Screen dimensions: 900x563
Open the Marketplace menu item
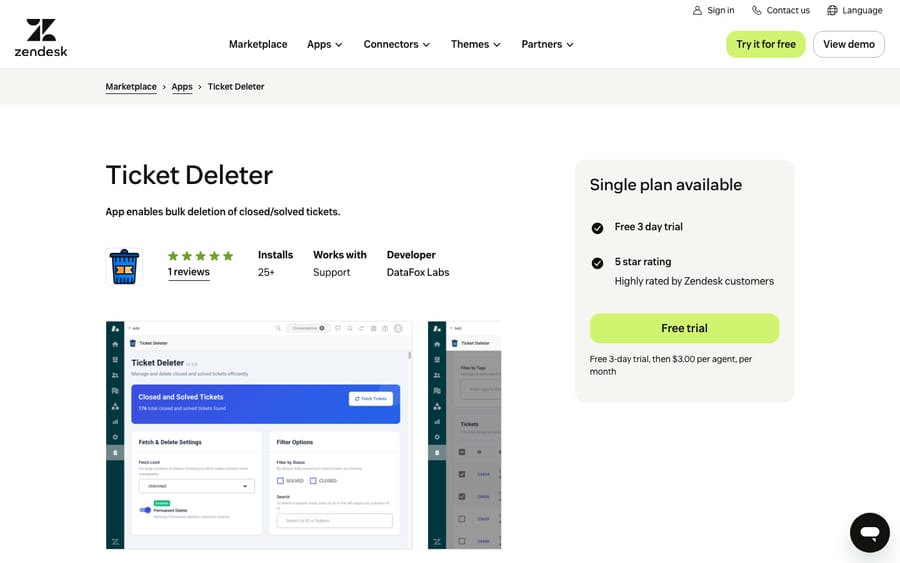point(258,44)
